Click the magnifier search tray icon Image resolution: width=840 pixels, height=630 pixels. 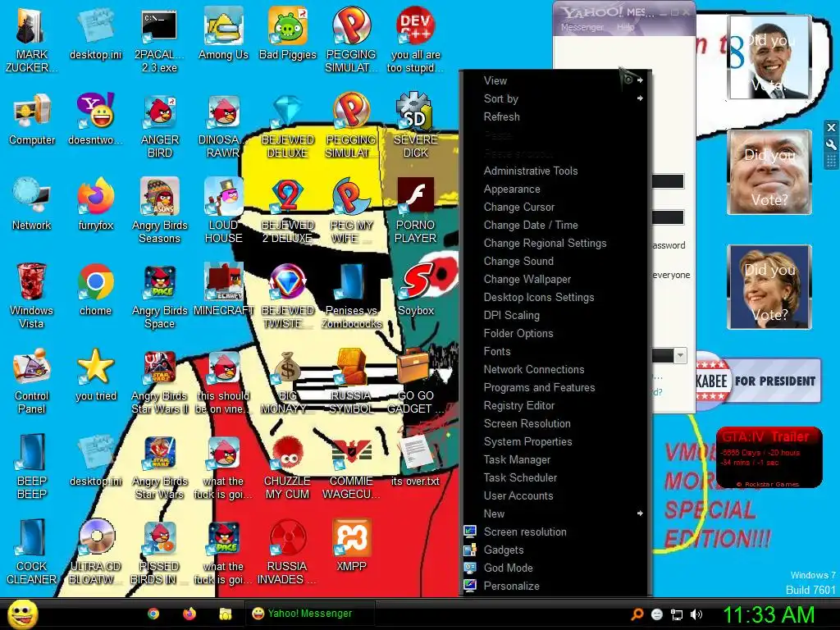[637, 614]
